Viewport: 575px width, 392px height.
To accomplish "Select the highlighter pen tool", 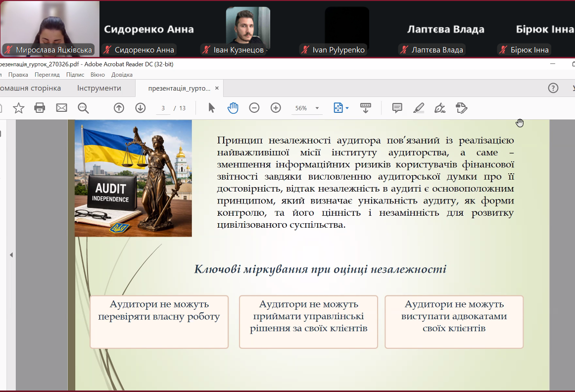I will 419,108.
